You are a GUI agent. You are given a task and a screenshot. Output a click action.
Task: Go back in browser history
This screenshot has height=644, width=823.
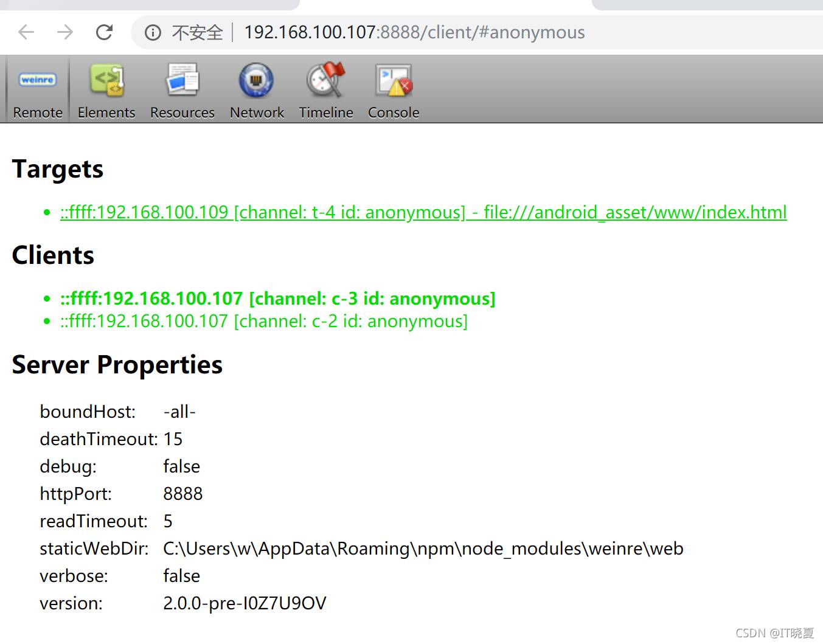[x=26, y=32]
